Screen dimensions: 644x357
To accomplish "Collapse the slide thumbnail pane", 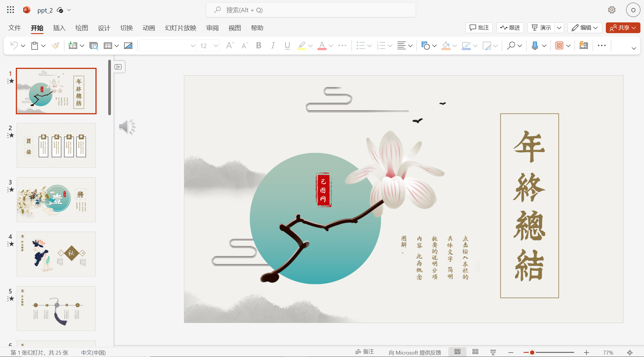I will pos(118,67).
